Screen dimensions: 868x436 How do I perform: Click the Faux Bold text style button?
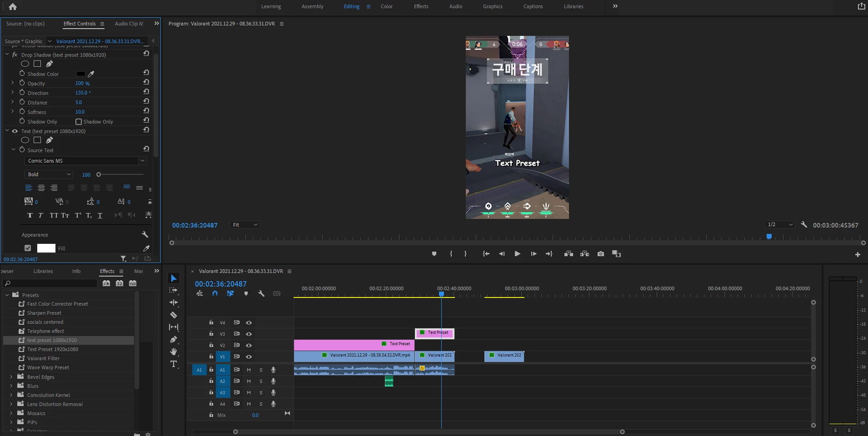coord(30,215)
